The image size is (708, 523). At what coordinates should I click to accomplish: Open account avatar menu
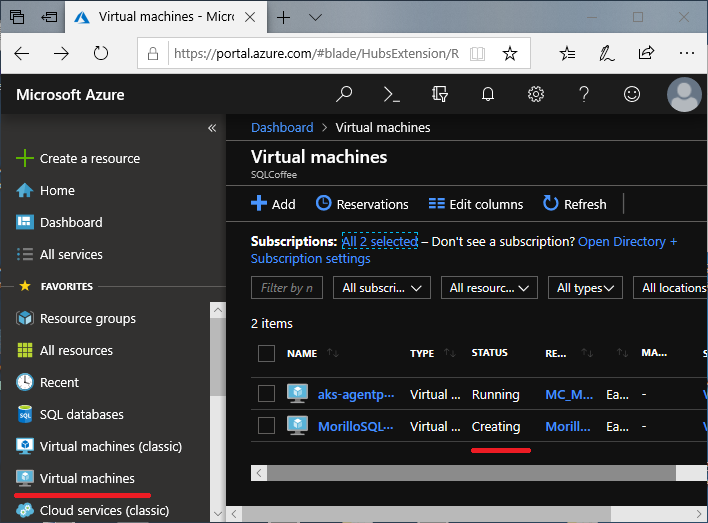tap(684, 94)
